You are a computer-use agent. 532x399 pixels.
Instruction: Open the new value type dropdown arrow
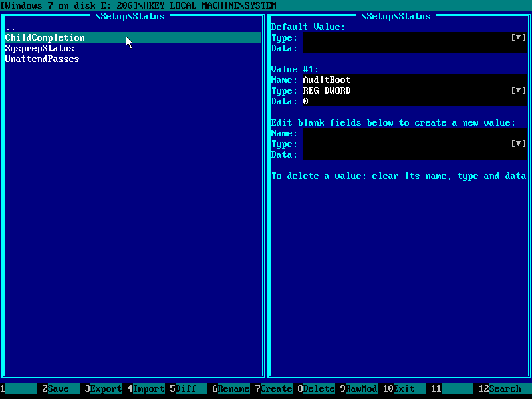click(519, 144)
